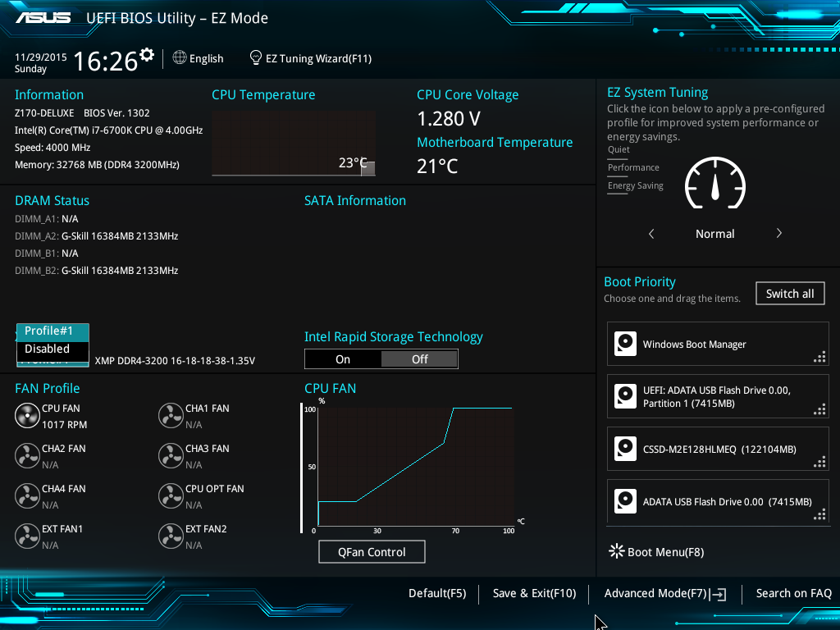Select the CHA2 FAN icon

[27, 456]
